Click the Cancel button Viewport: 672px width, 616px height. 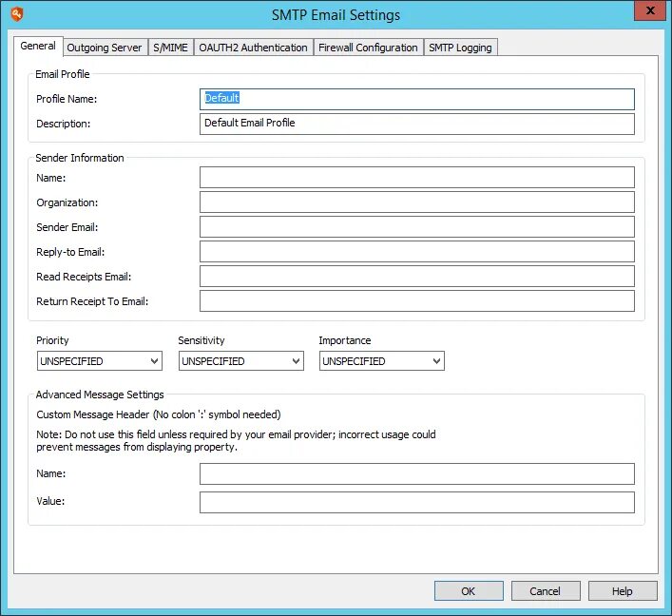pos(546,591)
